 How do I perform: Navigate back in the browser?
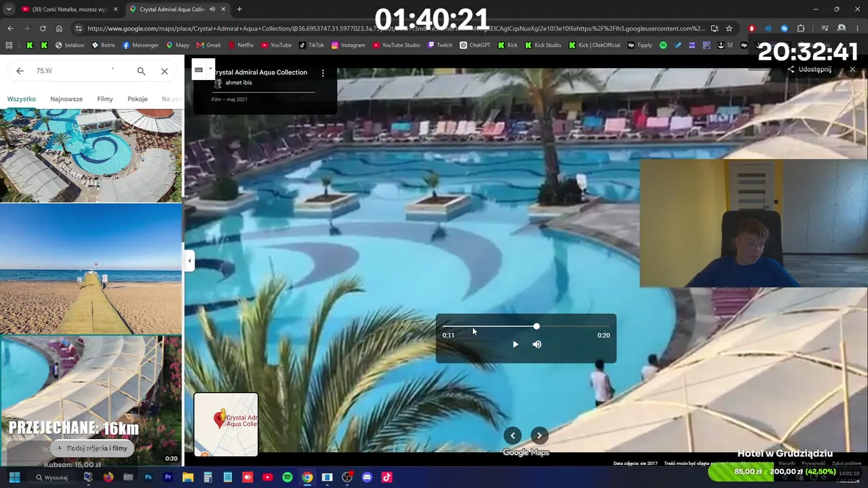point(10,28)
